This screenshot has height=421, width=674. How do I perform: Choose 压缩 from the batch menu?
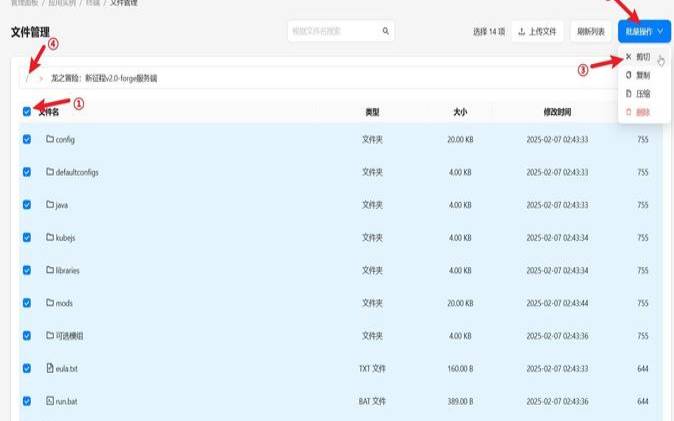pyautogui.click(x=642, y=93)
